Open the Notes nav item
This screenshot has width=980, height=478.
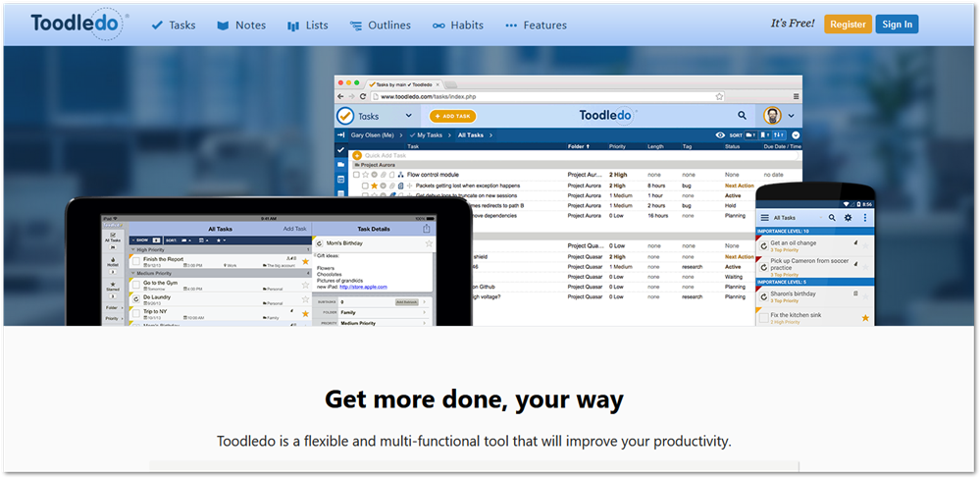click(241, 26)
